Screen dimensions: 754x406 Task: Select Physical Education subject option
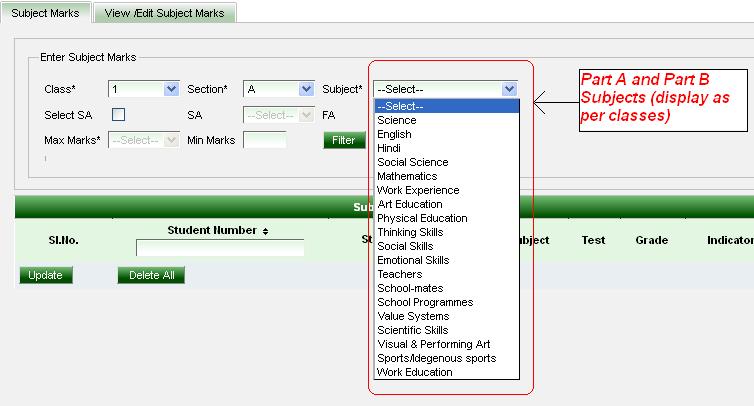(x=422, y=218)
